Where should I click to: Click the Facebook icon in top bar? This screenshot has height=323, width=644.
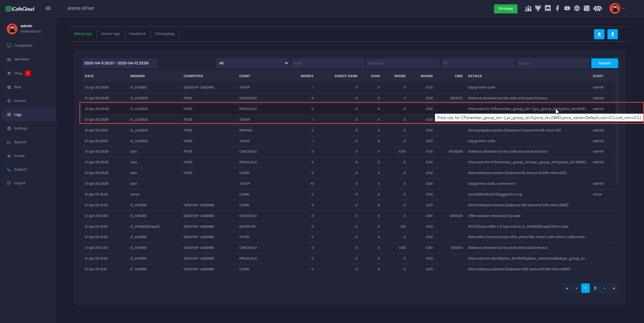[x=557, y=8]
